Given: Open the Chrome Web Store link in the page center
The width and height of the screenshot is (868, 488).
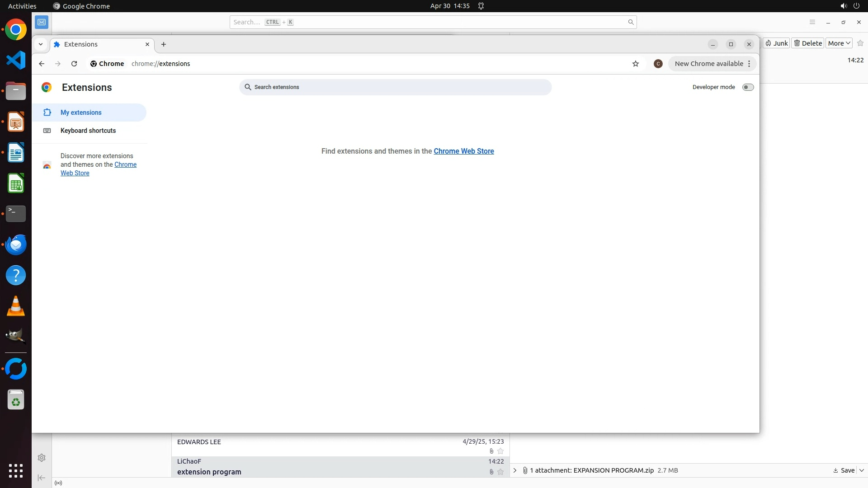Looking at the screenshot, I should (x=463, y=151).
